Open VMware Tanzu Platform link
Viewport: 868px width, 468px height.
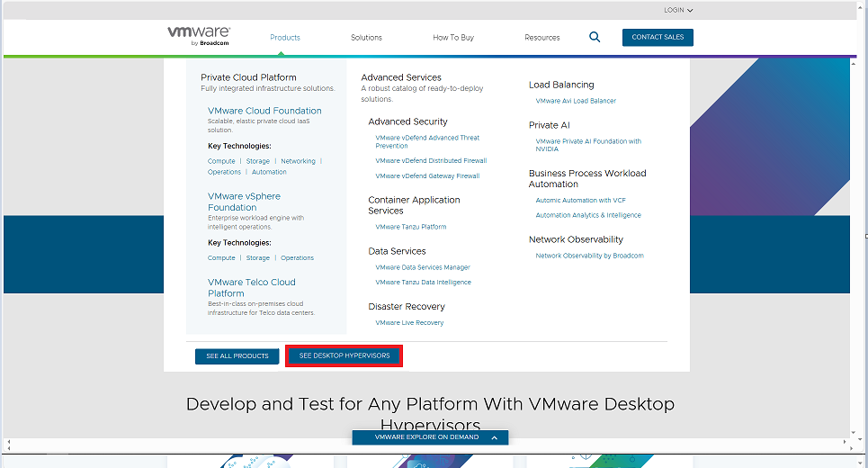(411, 227)
